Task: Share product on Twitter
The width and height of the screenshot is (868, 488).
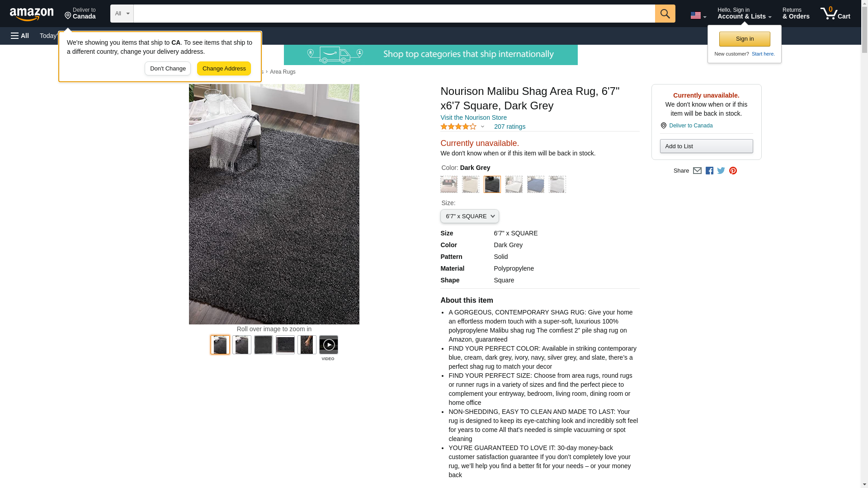Action: pyautogui.click(x=721, y=171)
